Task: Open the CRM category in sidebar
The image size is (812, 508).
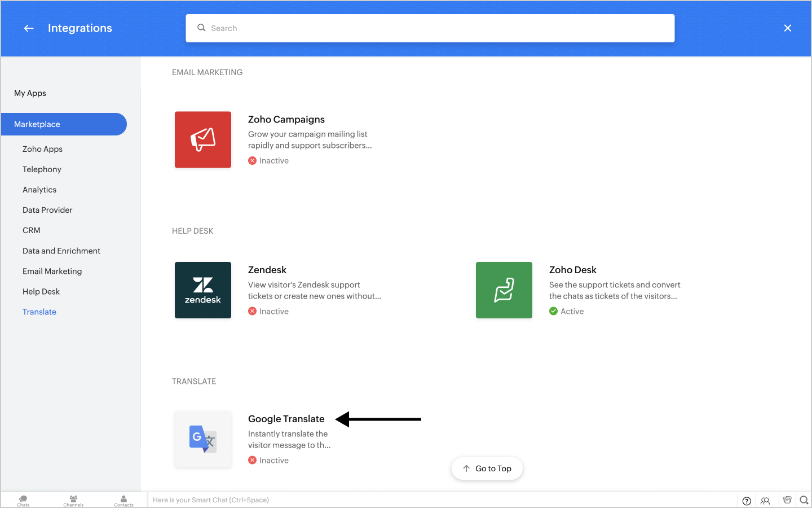Action: [x=32, y=230]
